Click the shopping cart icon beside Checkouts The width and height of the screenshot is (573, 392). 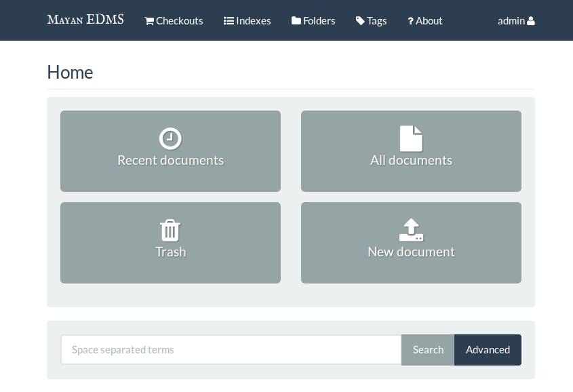149,21
